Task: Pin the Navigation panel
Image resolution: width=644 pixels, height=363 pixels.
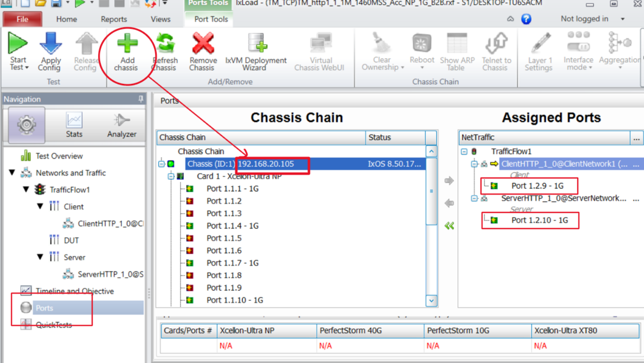Action: [141, 99]
